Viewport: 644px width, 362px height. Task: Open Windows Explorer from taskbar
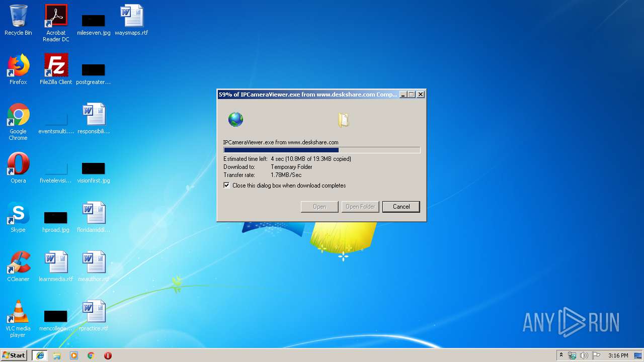pos(57,355)
